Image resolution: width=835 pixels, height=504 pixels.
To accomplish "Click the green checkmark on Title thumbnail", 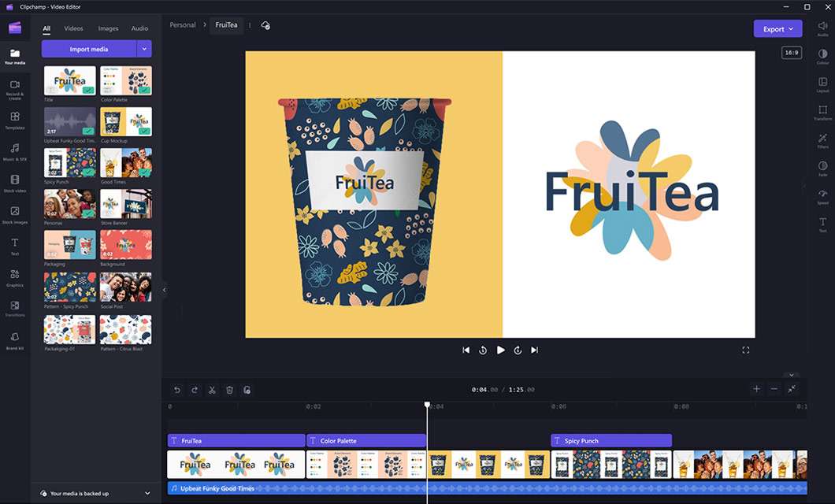I will click(x=89, y=91).
